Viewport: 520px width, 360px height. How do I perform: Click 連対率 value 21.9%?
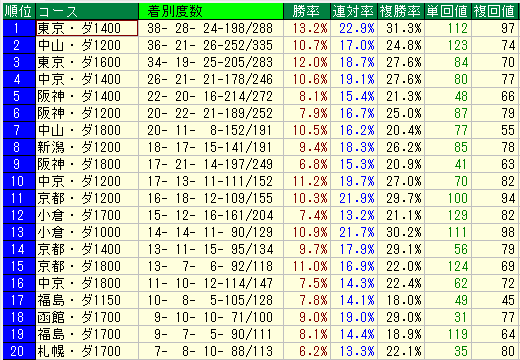[x=354, y=198]
